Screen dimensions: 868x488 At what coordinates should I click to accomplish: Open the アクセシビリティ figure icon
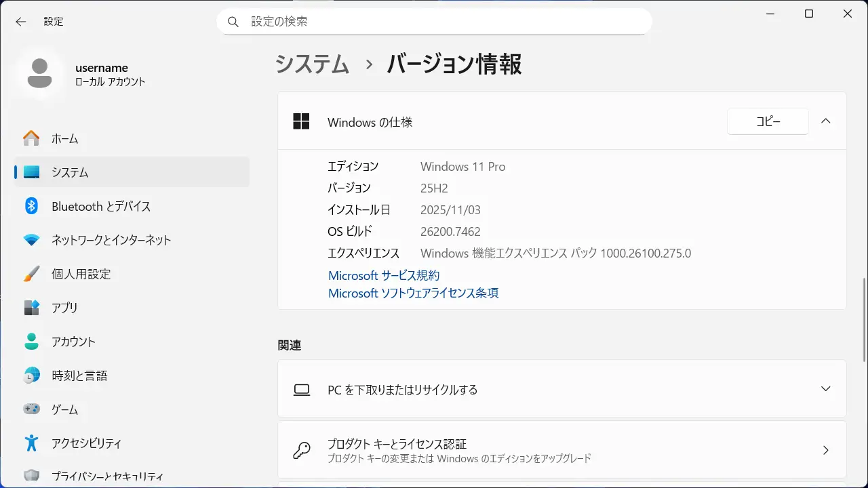click(31, 443)
